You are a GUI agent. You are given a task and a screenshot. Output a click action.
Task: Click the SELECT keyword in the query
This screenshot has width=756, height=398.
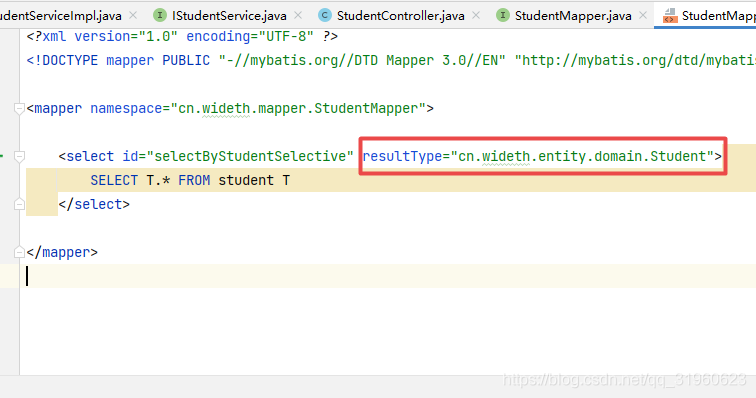coord(114,180)
